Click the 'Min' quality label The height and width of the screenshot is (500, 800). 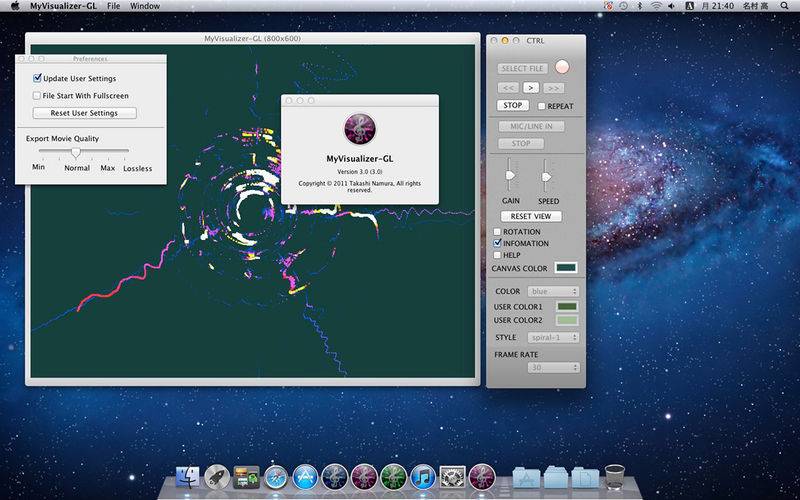click(x=38, y=167)
